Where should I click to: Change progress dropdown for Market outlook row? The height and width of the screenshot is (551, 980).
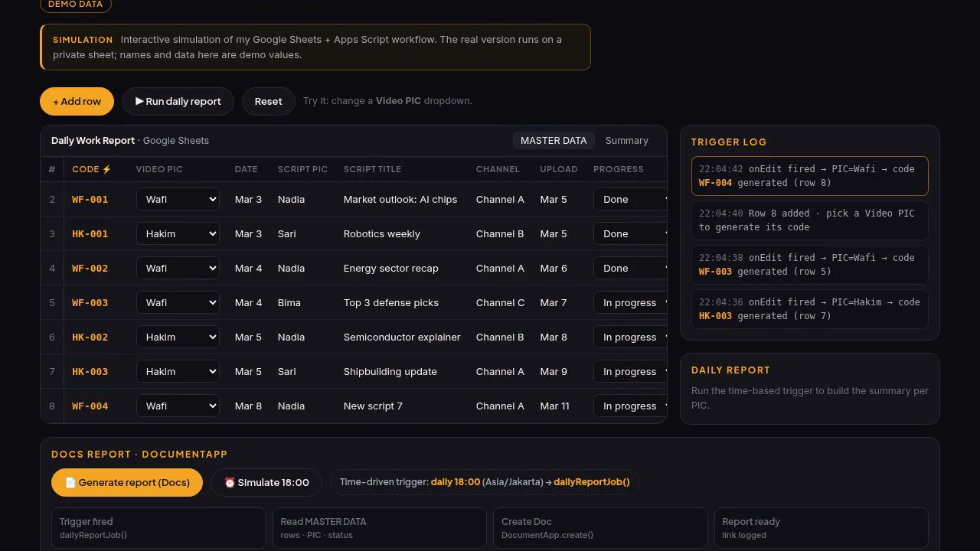[x=630, y=199]
